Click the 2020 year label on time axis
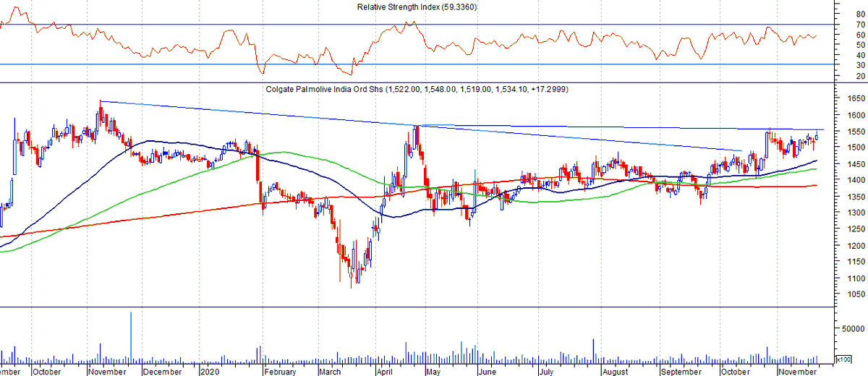This screenshot has height=376, width=868. (209, 372)
